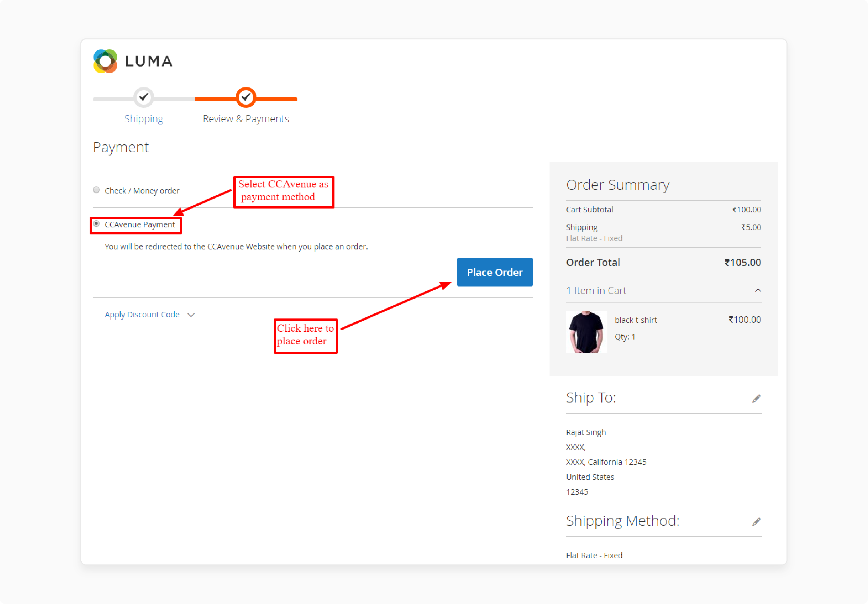The height and width of the screenshot is (604, 868).
Task: Click the XXXX, California 12345 address line
Action: [x=606, y=462]
